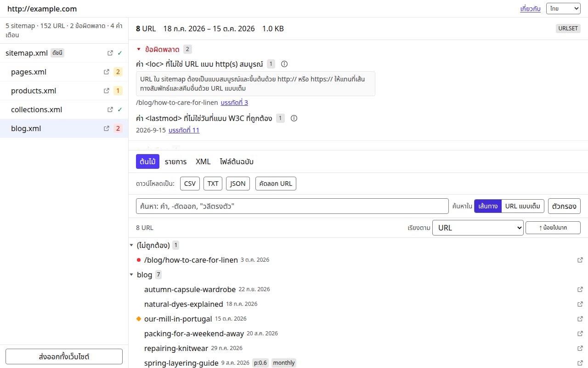Open packing-for-a-weekend-away external link icon
The height and width of the screenshot is (368, 588).
point(580,333)
